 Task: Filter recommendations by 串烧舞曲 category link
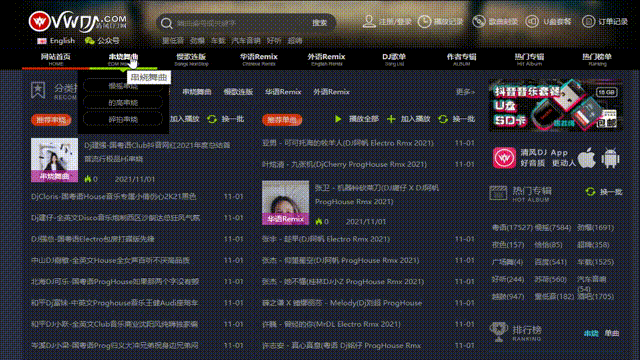[197, 92]
